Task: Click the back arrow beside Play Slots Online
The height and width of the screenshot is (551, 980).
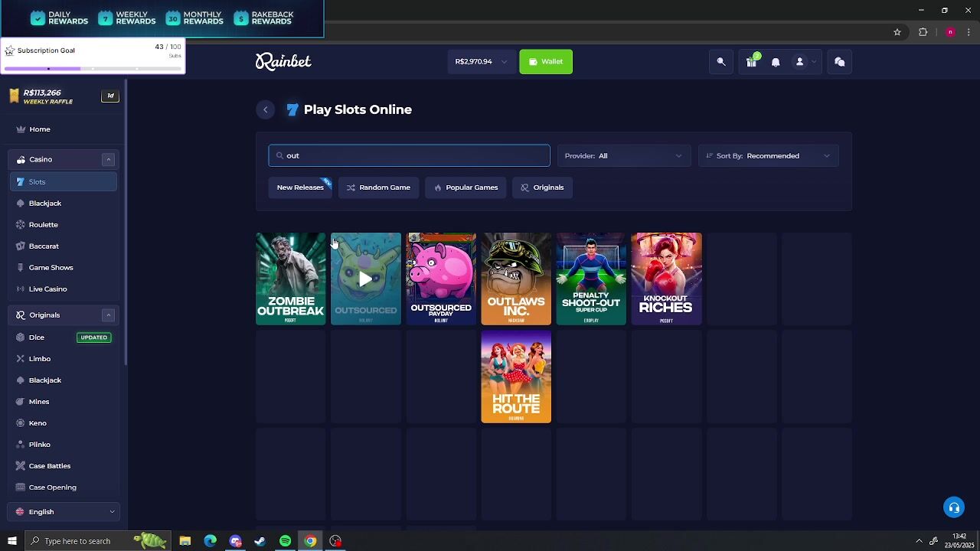Action: click(266, 109)
